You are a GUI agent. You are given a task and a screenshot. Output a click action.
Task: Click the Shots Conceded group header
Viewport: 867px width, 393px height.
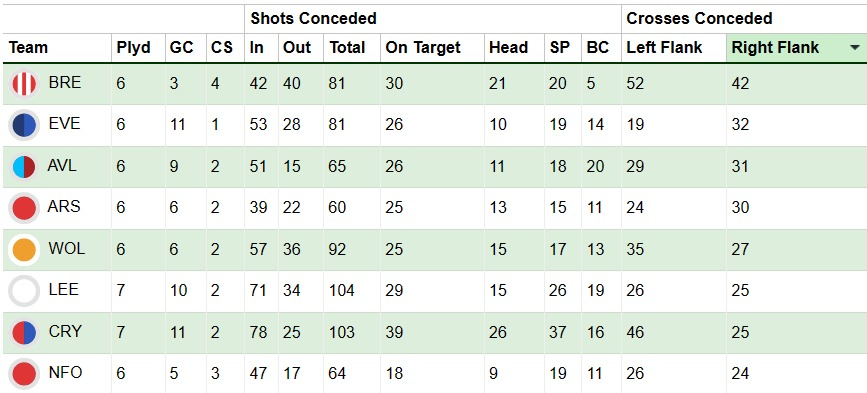click(313, 18)
